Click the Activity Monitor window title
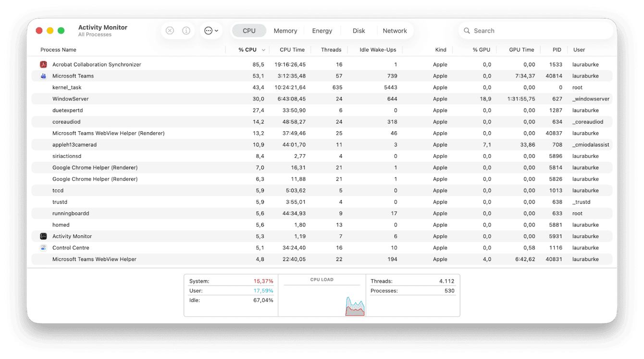Screen dimensions: 644x359 tap(103, 27)
